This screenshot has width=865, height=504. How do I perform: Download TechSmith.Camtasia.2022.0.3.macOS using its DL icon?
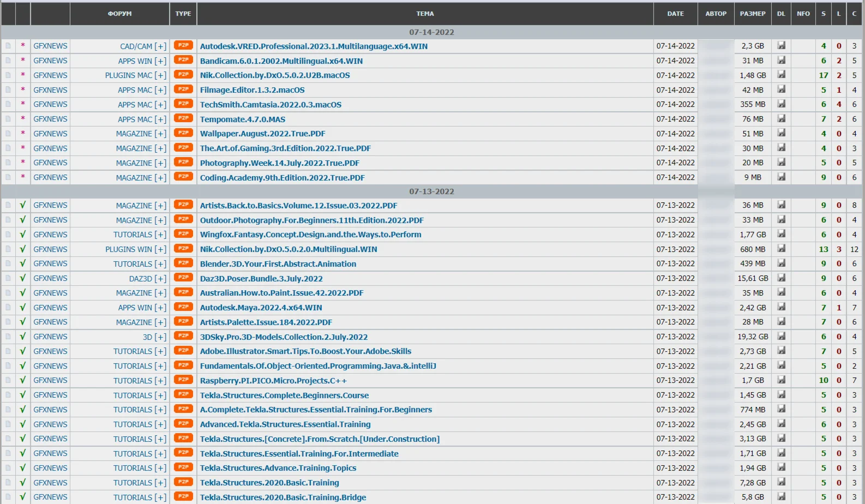point(782,104)
